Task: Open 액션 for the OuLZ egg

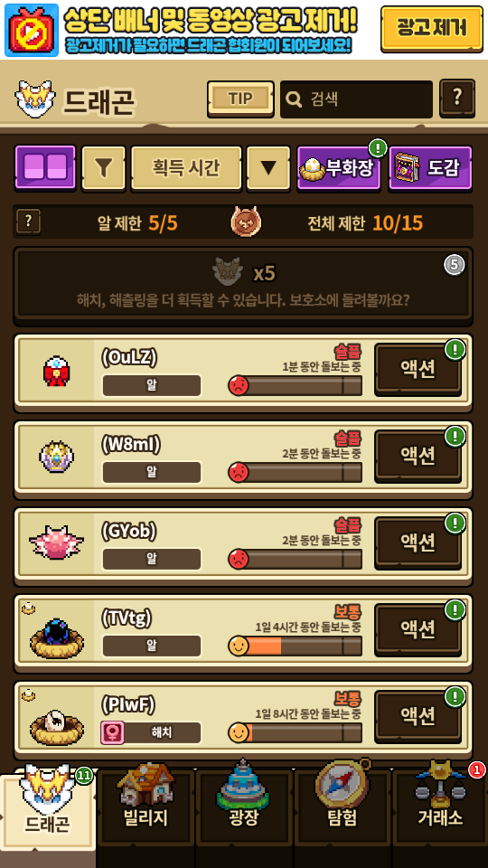Action: click(x=418, y=369)
